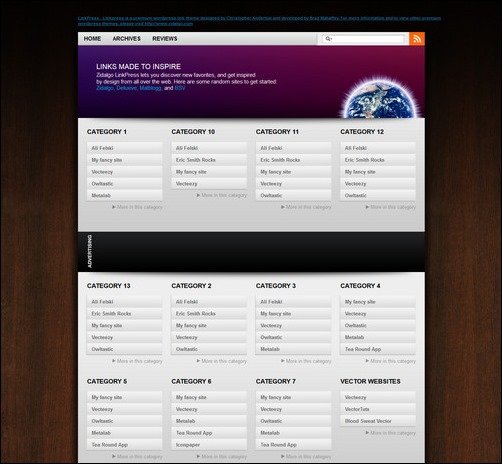
Task: Expand More in this category under Vector Websites
Action: [x=391, y=433]
